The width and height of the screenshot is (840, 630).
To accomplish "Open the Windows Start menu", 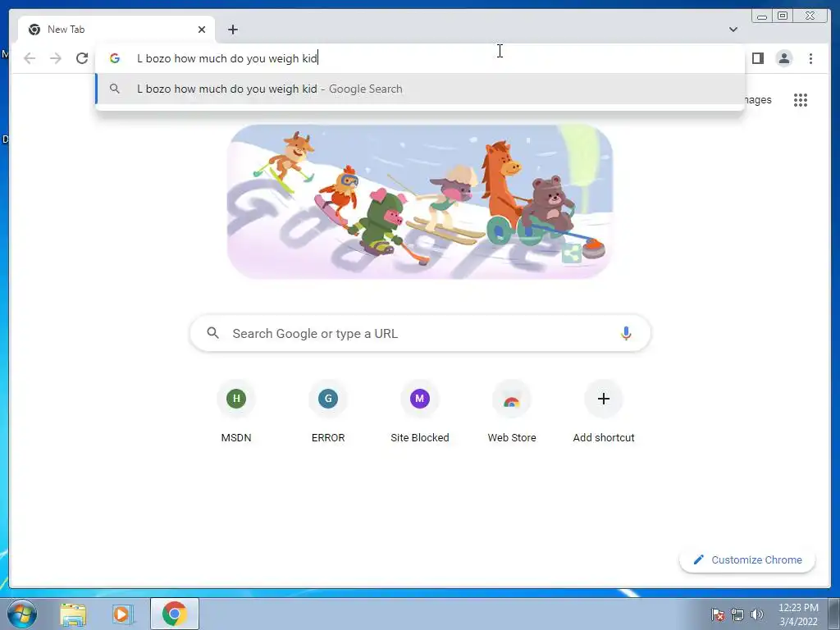I will pos(22,614).
